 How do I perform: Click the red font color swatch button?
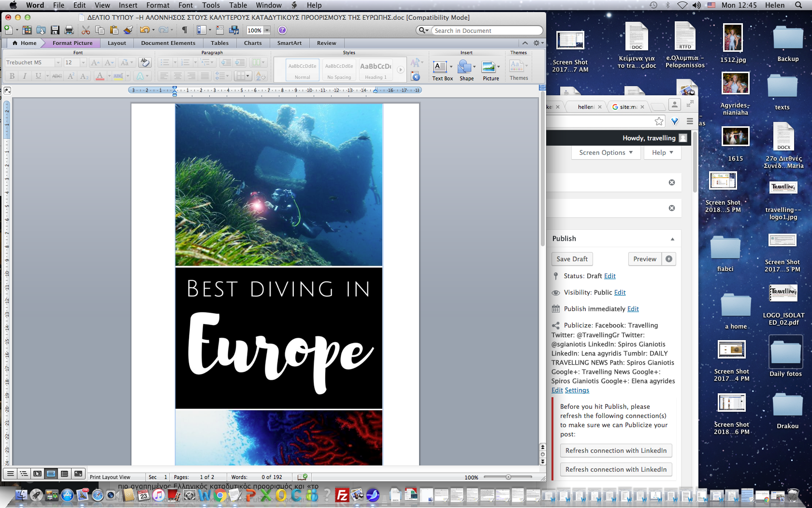click(100, 76)
